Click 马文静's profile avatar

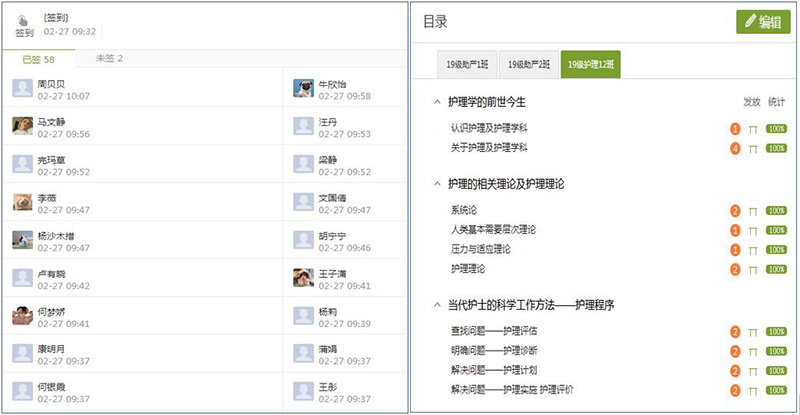22,126
